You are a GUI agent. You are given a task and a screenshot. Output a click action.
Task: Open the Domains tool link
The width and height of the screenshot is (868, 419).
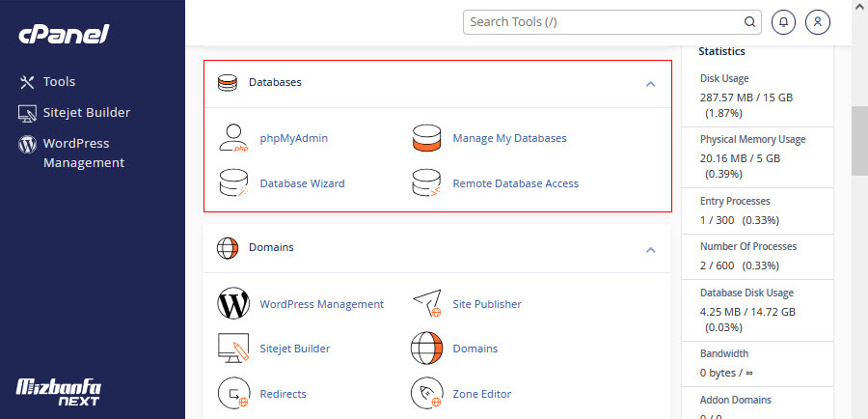point(475,349)
